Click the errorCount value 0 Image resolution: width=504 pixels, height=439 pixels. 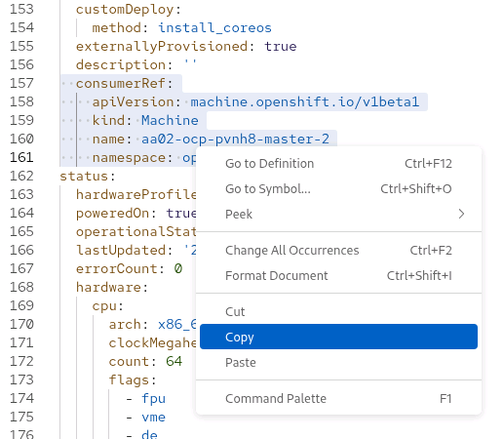pyautogui.click(x=178, y=269)
